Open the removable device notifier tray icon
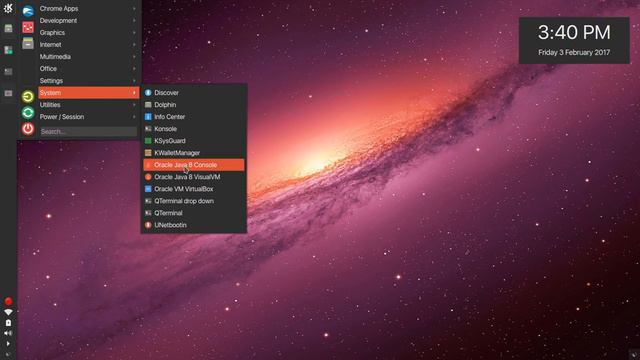Image resolution: width=640 pixels, height=360 pixels. pos(8,323)
